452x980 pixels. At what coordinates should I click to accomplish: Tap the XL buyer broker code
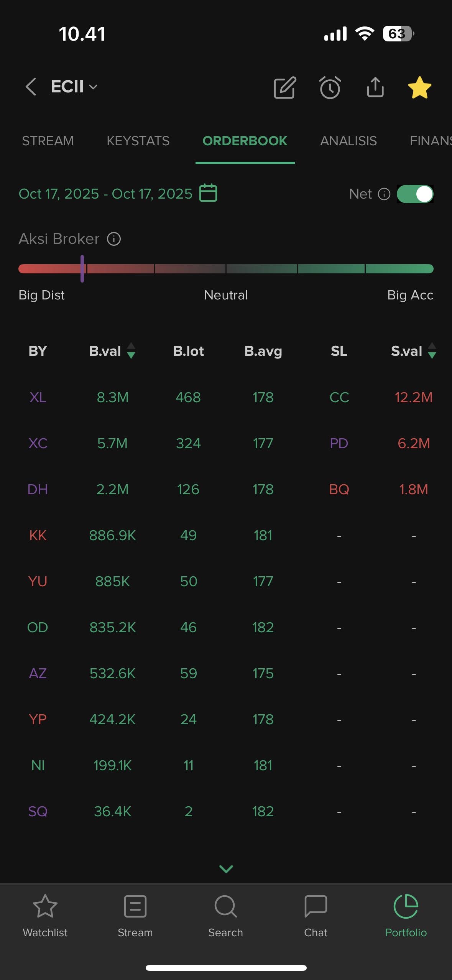tap(38, 398)
